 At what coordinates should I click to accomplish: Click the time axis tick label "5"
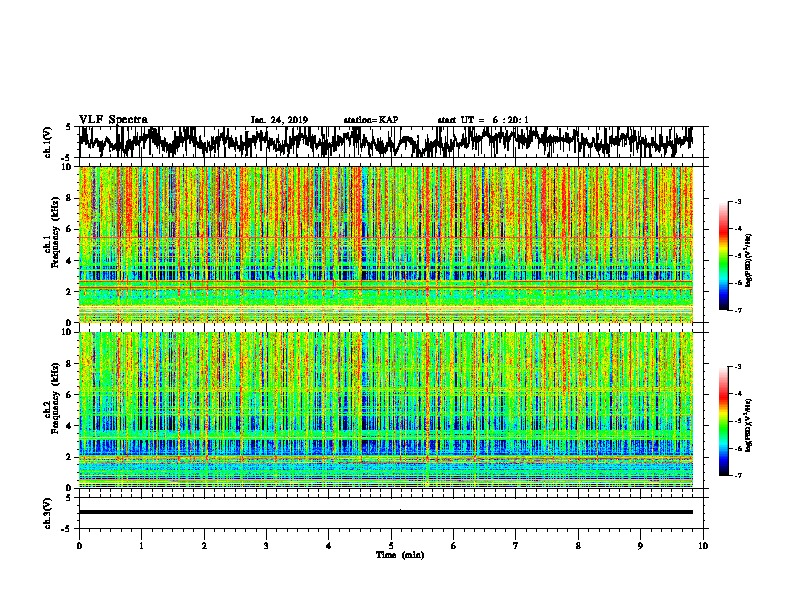coord(391,546)
